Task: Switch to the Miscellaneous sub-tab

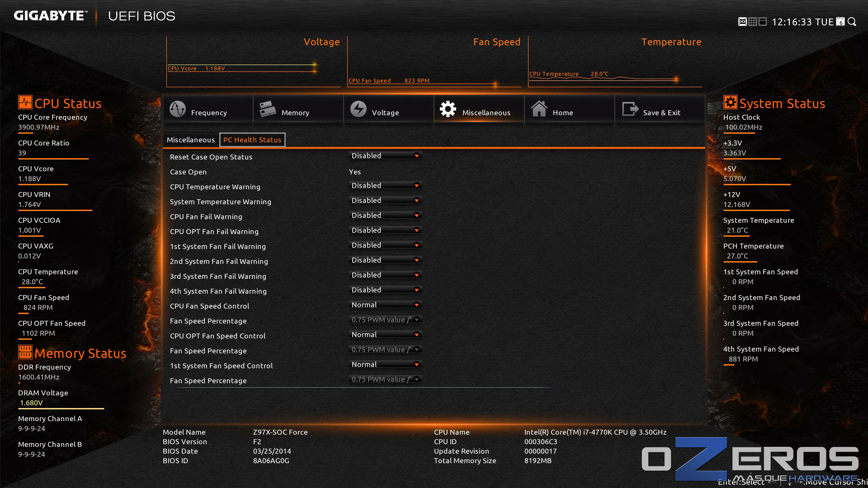Action: pos(191,140)
